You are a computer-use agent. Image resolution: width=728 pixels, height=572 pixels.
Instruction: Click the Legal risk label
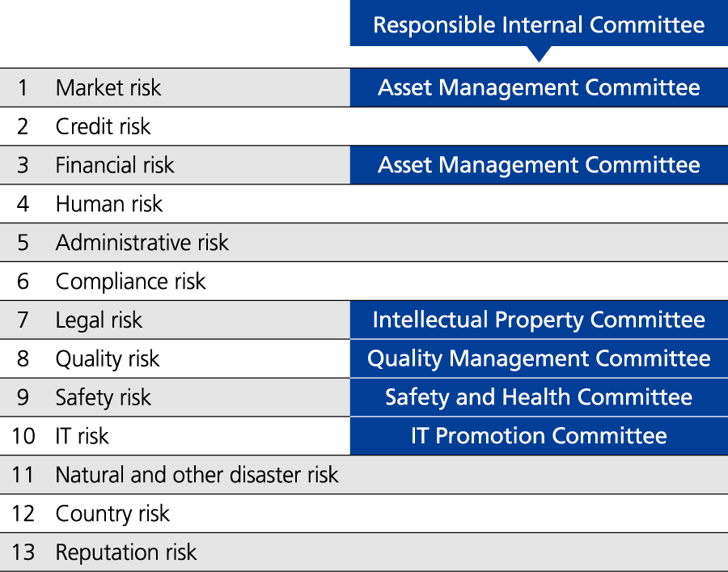(99, 320)
